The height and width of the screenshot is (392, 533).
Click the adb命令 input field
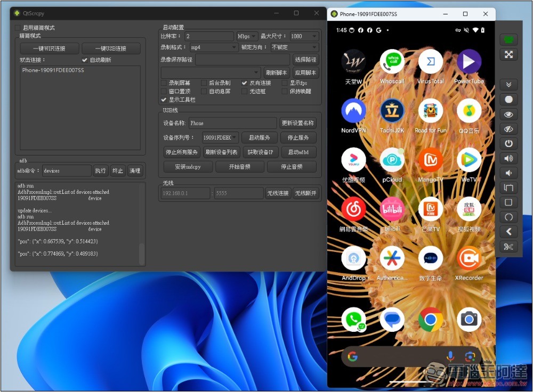tap(67, 170)
